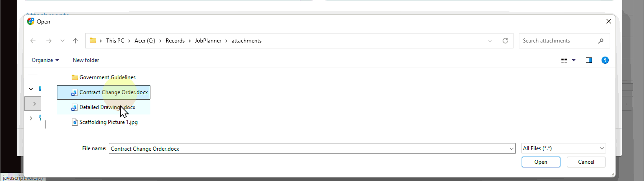Click the Forward navigation arrow
Screen dimensions: 644x181
coord(48,41)
